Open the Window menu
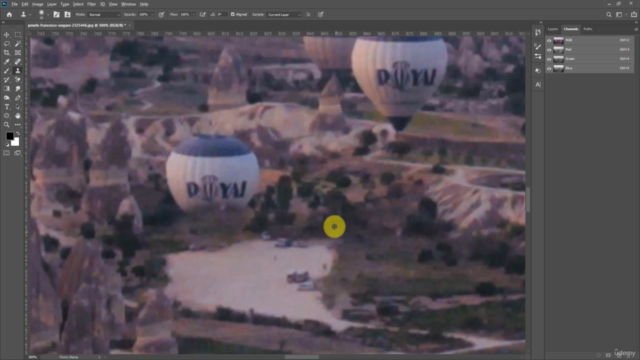640x360 pixels. pos(128,4)
